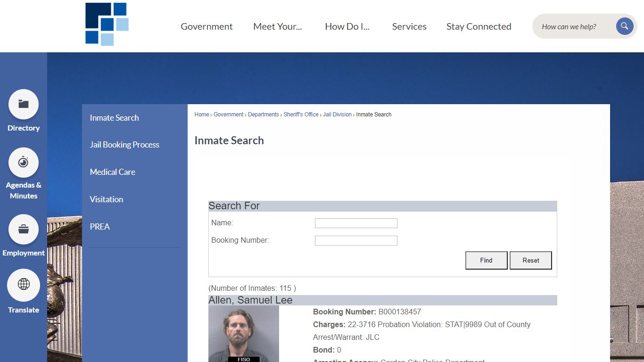
Task: Go to Jail Division breadcrumb
Action: point(337,115)
